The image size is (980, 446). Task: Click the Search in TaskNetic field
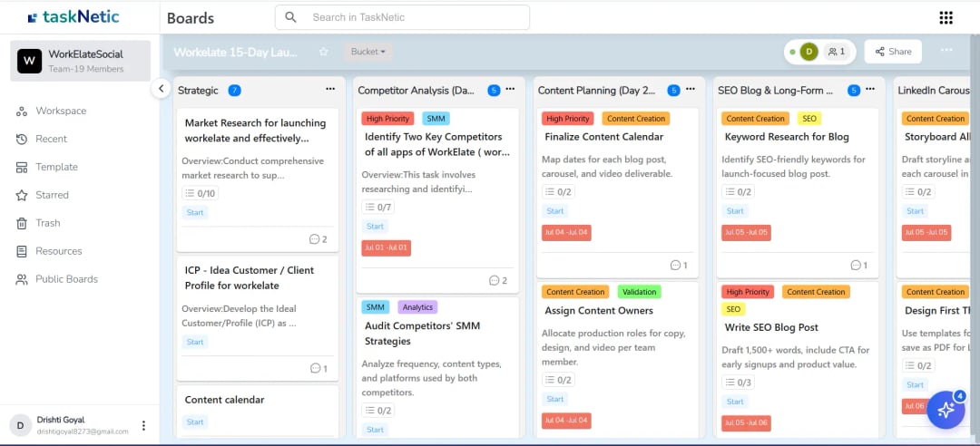pos(402,17)
